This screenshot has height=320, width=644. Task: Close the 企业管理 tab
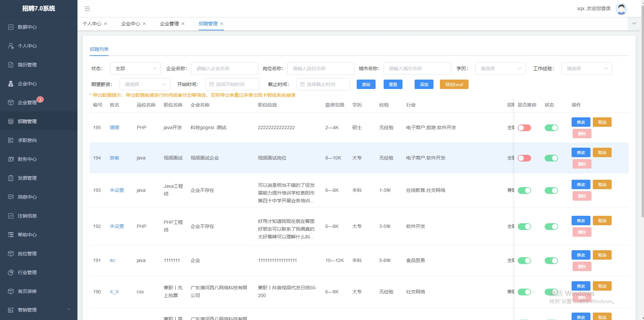click(x=183, y=24)
